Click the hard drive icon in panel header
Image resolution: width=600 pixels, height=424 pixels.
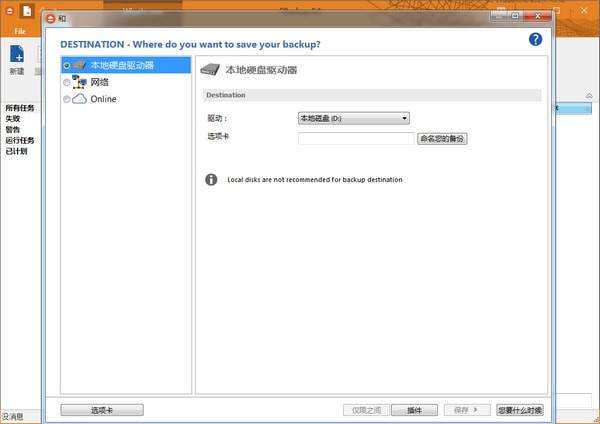click(x=210, y=70)
